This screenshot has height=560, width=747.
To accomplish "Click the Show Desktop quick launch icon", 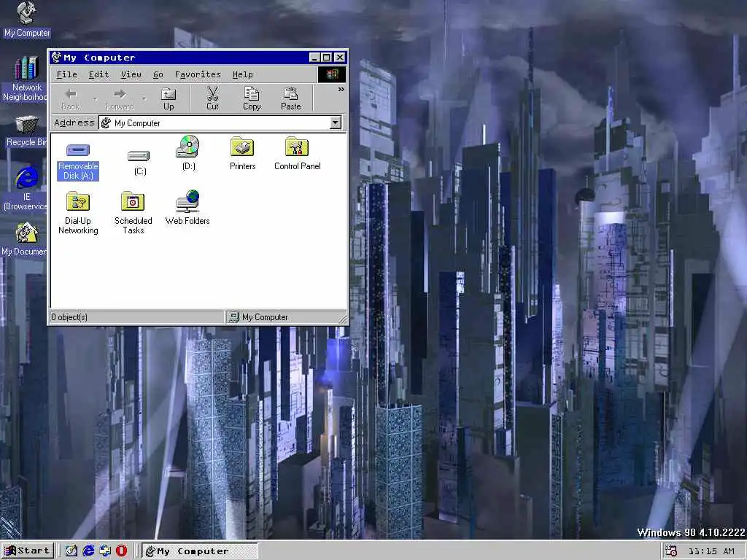I will tap(71, 551).
